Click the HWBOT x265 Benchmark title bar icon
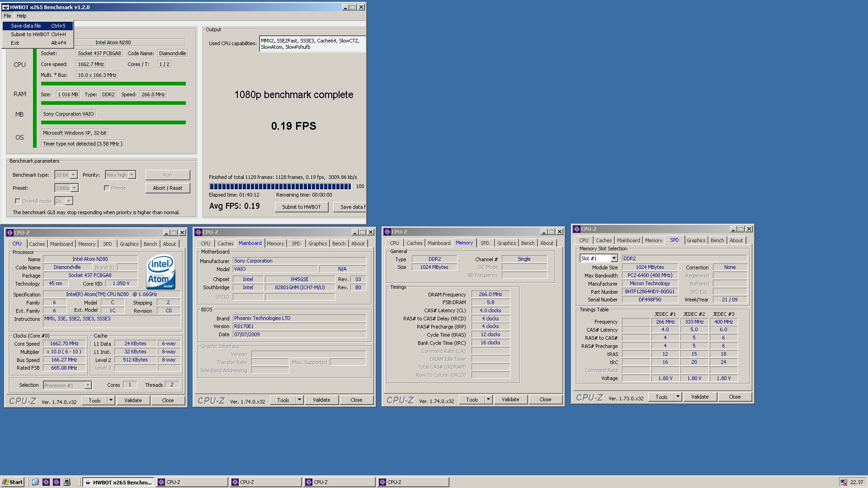The image size is (868, 488). [x=6, y=7]
